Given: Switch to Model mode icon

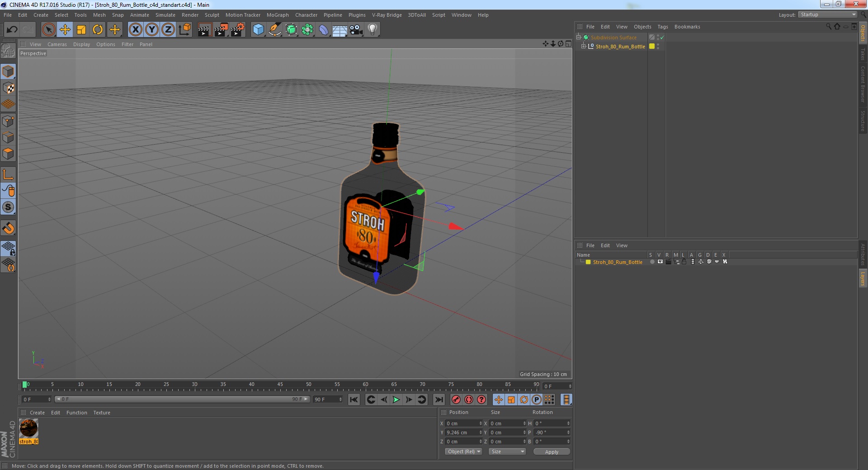Looking at the screenshot, I should tap(8, 71).
